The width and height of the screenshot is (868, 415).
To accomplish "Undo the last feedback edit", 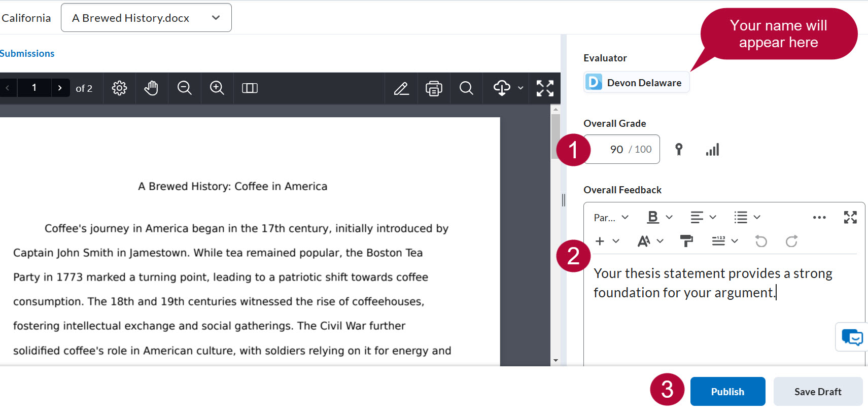I will [761, 241].
